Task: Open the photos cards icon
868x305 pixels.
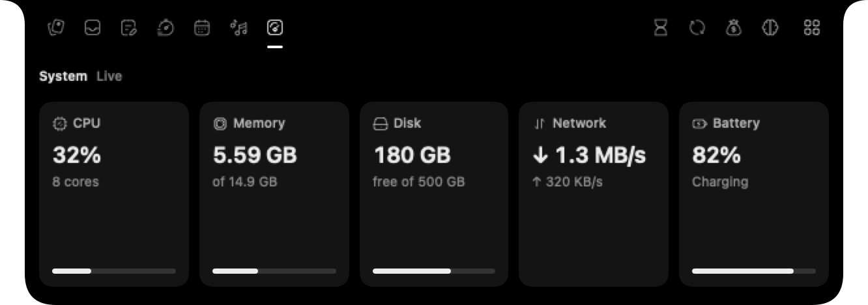Action: [57, 28]
